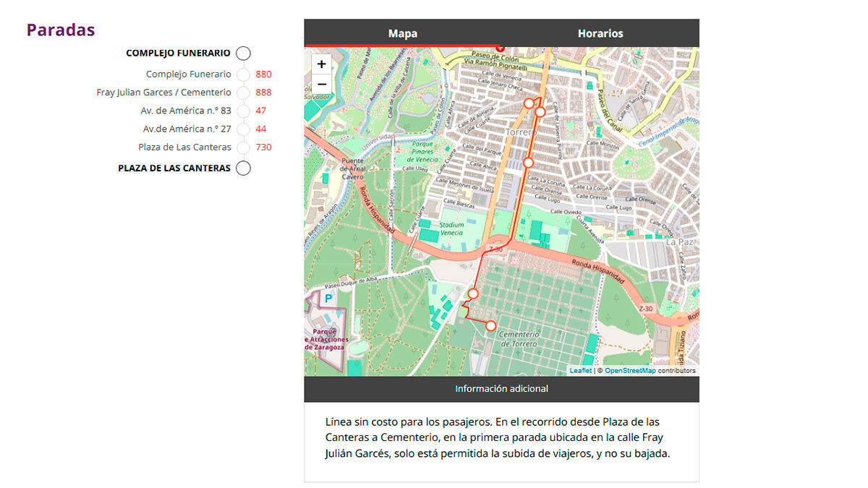Click the La Paz neighborhood label on the map
868x488 pixels.
(679, 242)
